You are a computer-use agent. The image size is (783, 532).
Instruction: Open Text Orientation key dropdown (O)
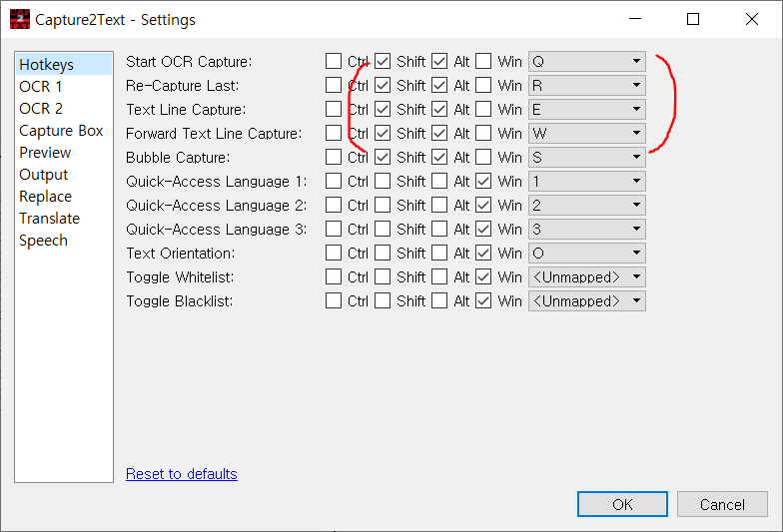[587, 254]
